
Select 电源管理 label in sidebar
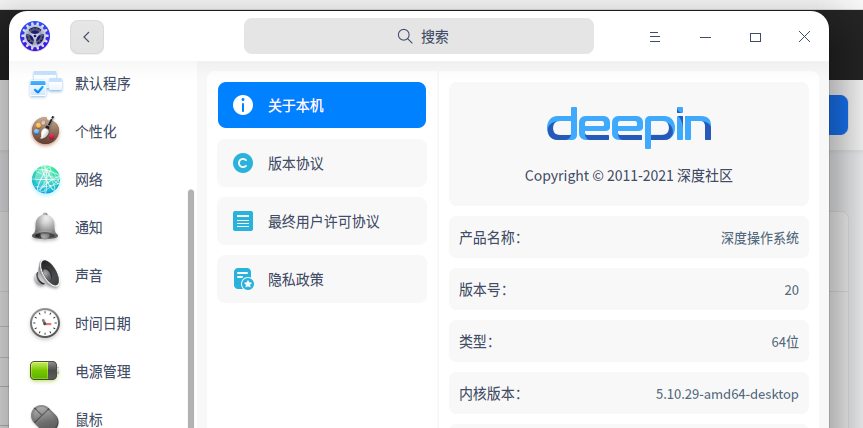click(103, 372)
